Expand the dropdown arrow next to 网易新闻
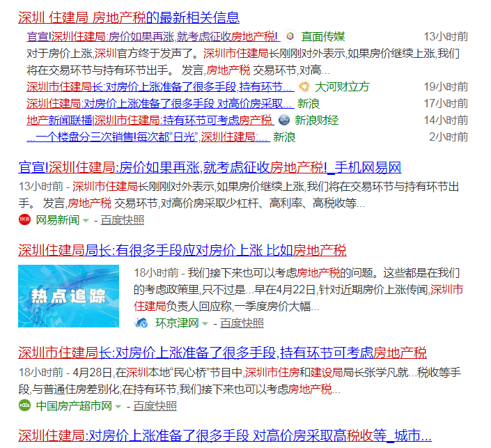The image size is (491, 448). coord(86,221)
